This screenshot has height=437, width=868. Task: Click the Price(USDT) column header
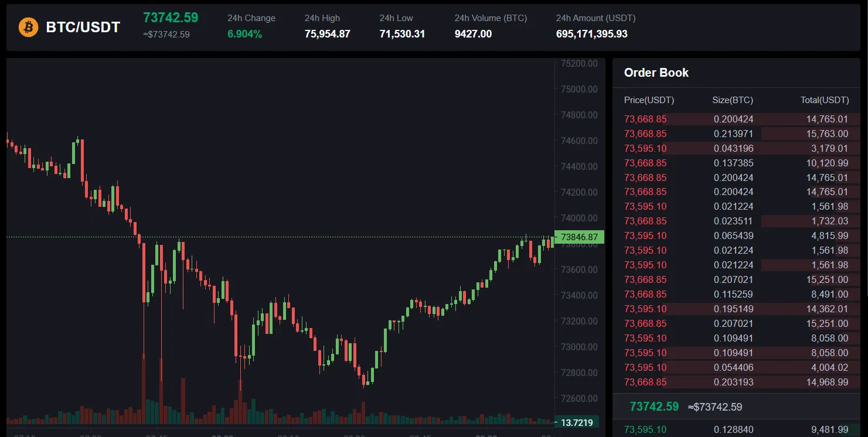(649, 100)
